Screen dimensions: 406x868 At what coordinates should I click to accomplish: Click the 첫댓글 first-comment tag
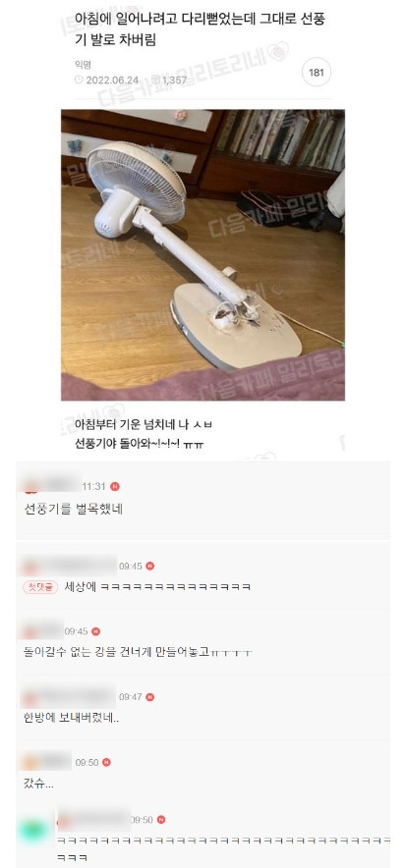point(40,587)
